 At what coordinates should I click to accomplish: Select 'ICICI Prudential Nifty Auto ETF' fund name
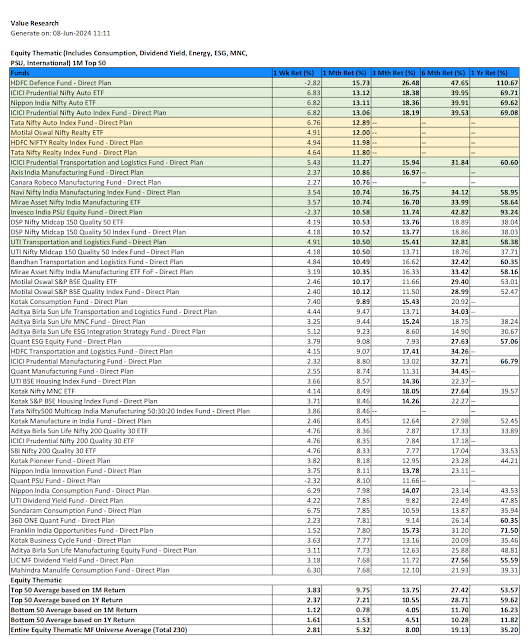pyautogui.click(x=57, y=93)
